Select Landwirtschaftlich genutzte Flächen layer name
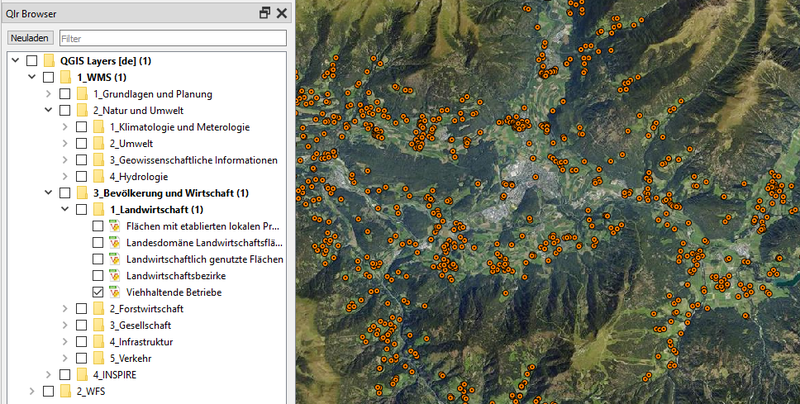Image resolution: width=800 pixels, height=404 pixels. (x=204, y=259)
